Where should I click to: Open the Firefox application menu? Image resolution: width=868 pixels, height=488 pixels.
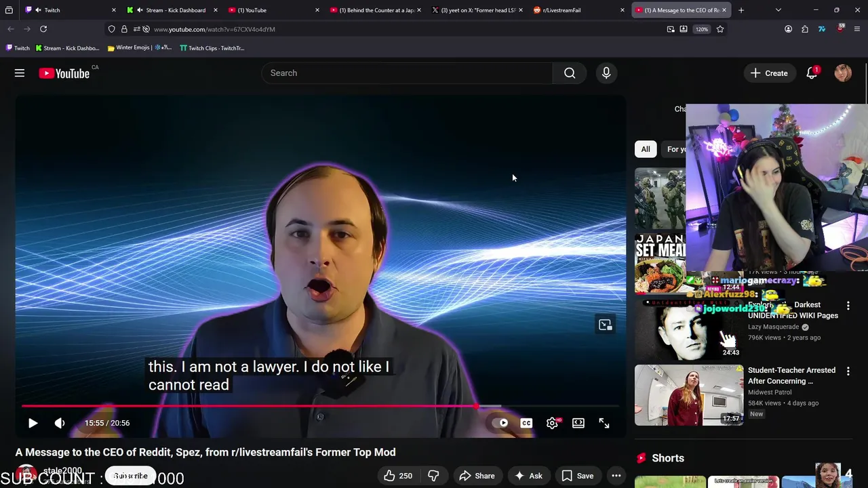point(857,29)
